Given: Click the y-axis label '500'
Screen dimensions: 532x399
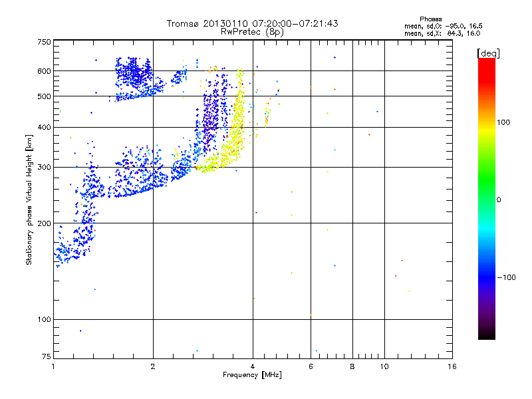Looking at the screenshot, I should coord(45,96).
